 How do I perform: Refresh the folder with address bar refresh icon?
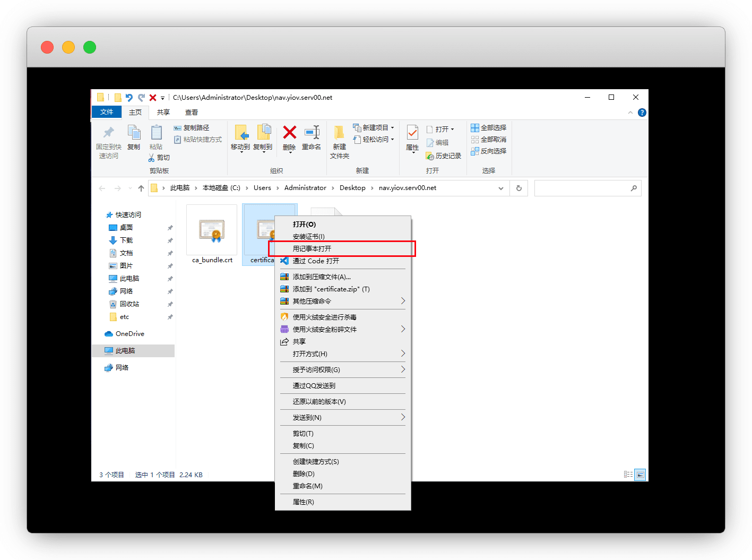518,188
